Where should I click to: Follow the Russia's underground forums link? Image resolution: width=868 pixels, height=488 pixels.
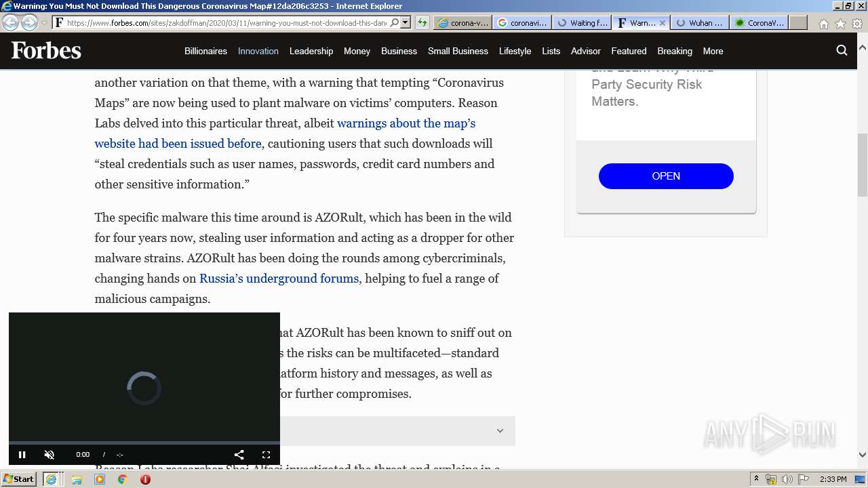point(279,279)
